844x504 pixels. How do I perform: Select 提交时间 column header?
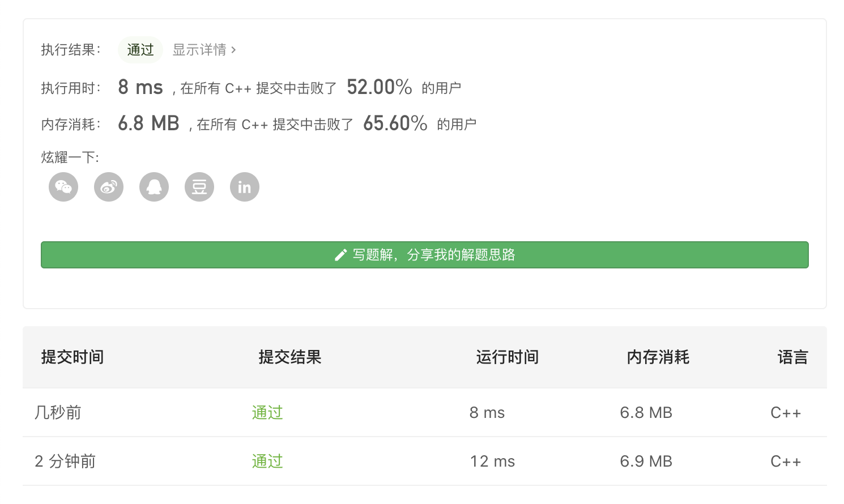pos(73,357)
